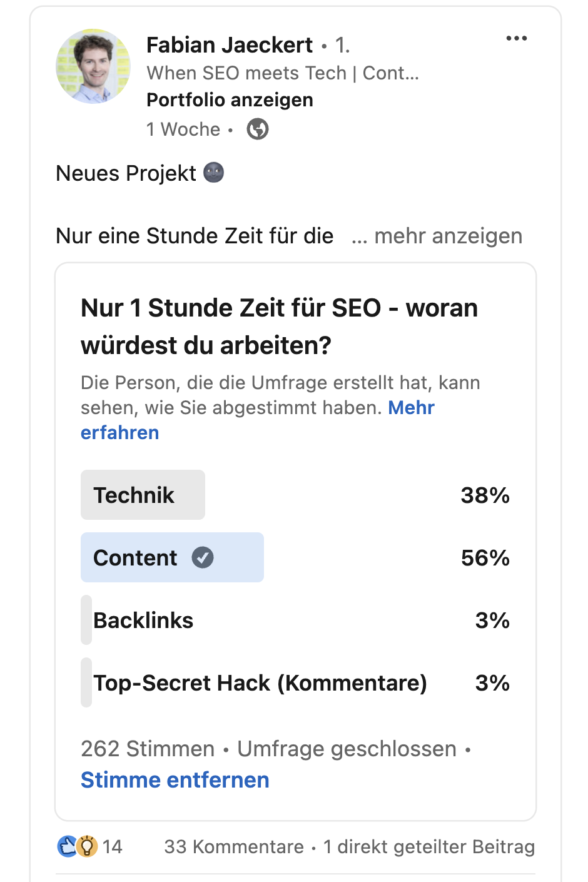Open Fabian Jaeckert's profile picture
Image resolution: width=588 pixels, height=882 pixels.
point(93,66)
